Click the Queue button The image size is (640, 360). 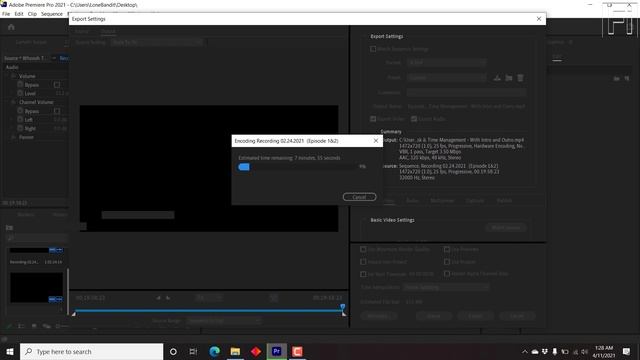434,316
